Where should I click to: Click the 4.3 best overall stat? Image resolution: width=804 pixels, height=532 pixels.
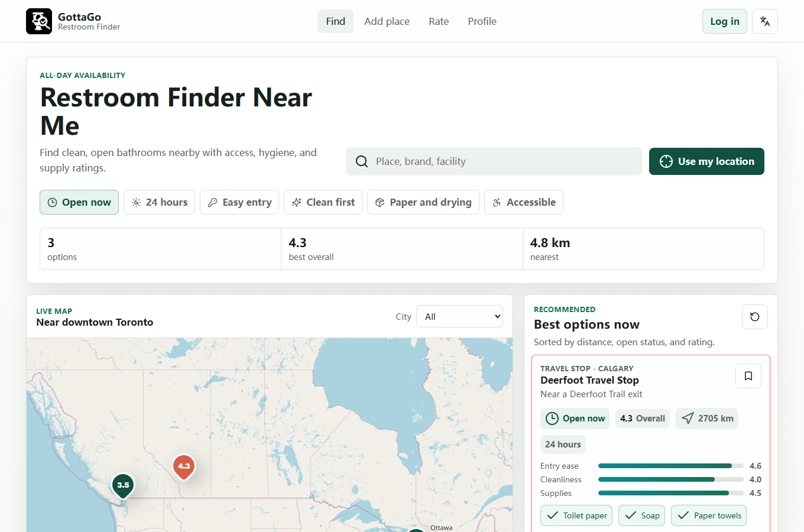(x=402, y=249)
